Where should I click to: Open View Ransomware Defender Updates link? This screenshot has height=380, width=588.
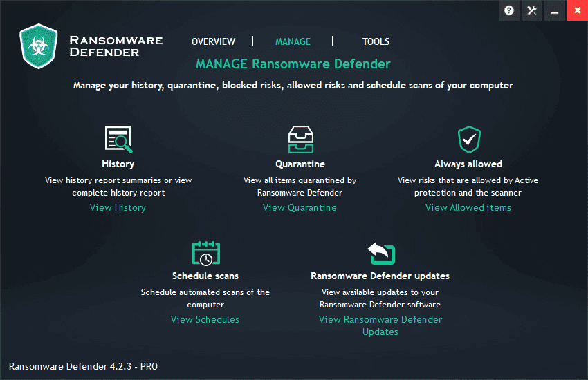380,325
